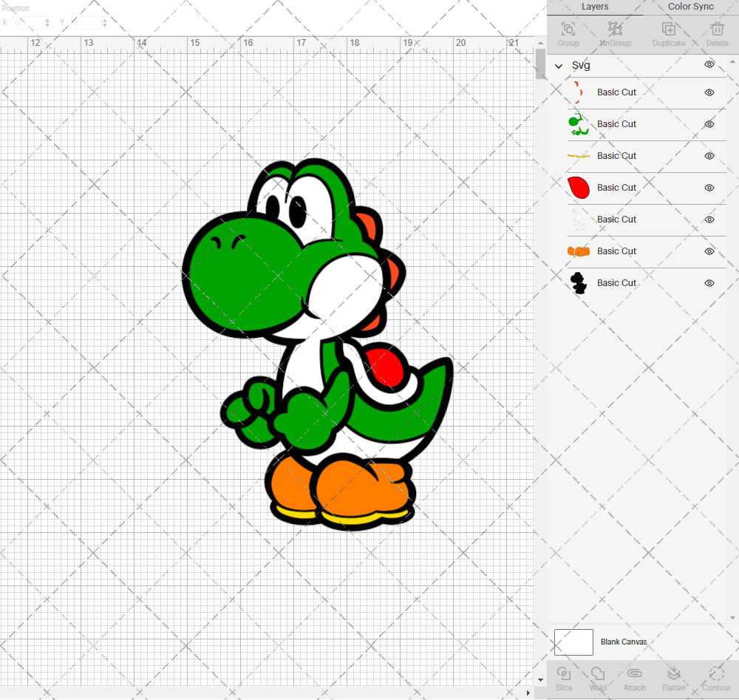Increase the X position stepper
This screenshot has height=700, width=739.
tap(48, 19)
